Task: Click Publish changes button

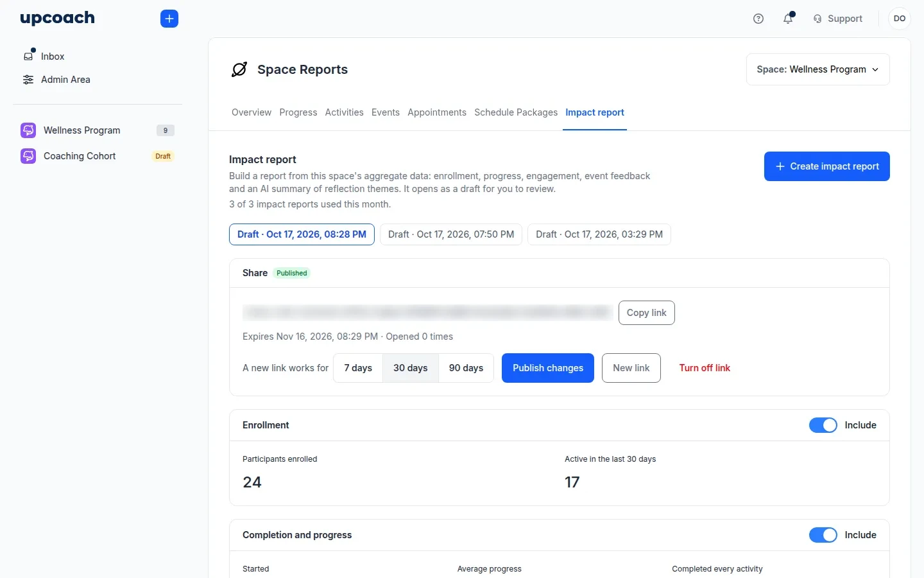Action: click(548, 368)
